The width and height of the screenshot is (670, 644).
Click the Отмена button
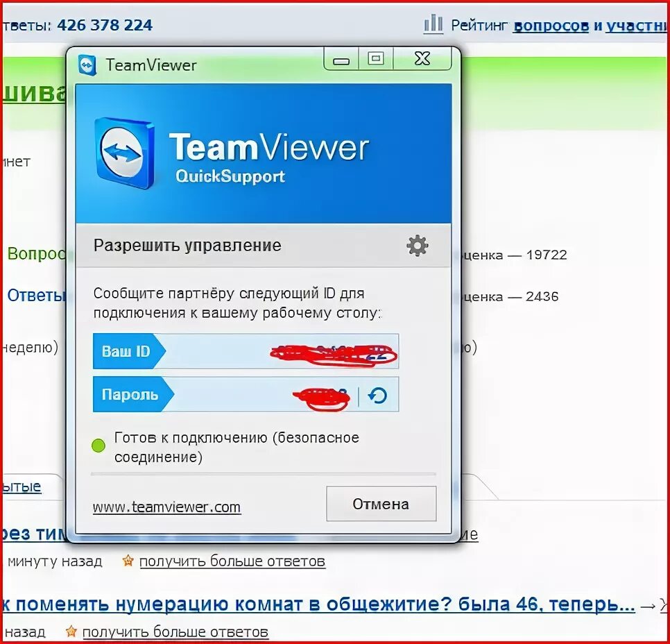381,504
